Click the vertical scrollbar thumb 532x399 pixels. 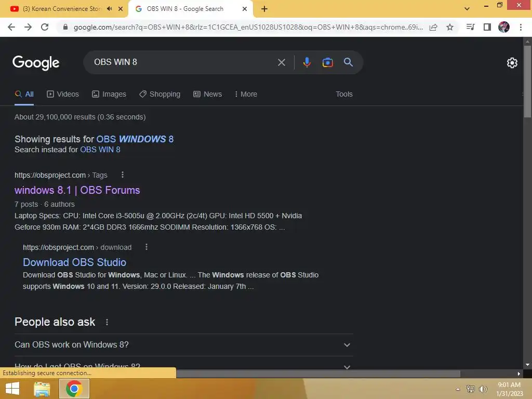coord(527,82)
